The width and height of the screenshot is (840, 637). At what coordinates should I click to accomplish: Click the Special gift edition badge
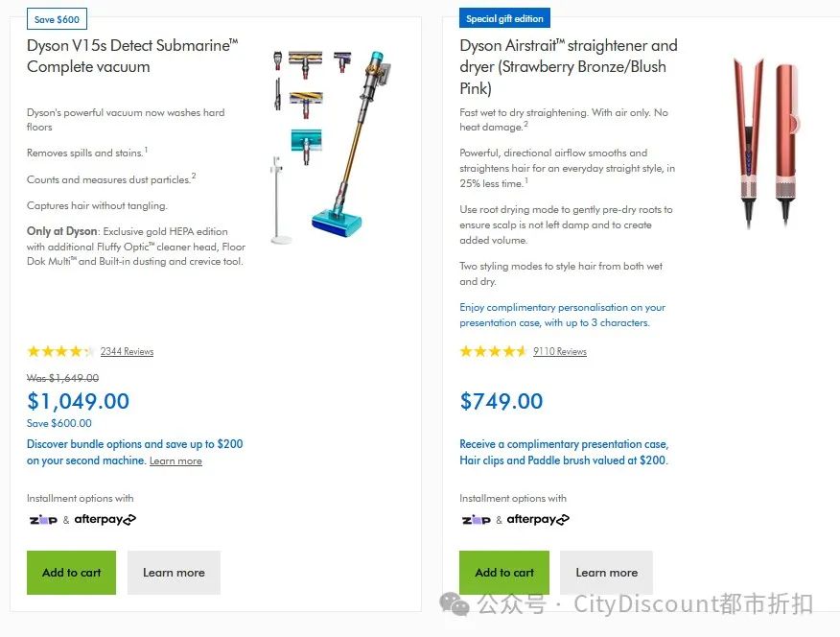pyautogui.click(x=504, y=18)
